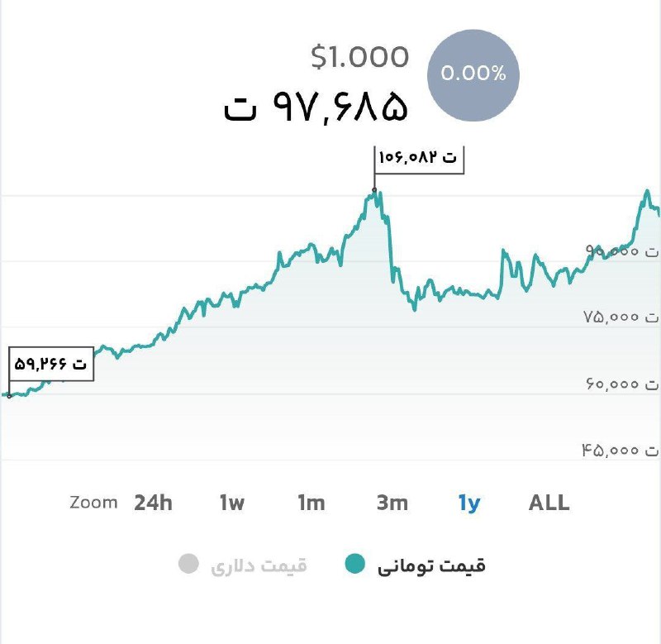Set the chart range to 1m

pyautogui.click(x=311, y=503)
